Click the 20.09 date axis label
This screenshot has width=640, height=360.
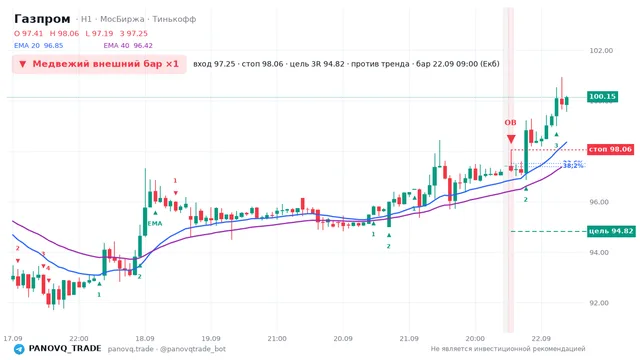point(343,339)
